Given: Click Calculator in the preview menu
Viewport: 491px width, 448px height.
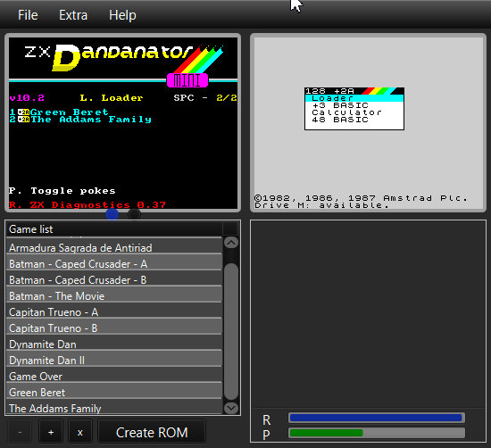Looking at the screenshot, I should [x=346, y=112].
